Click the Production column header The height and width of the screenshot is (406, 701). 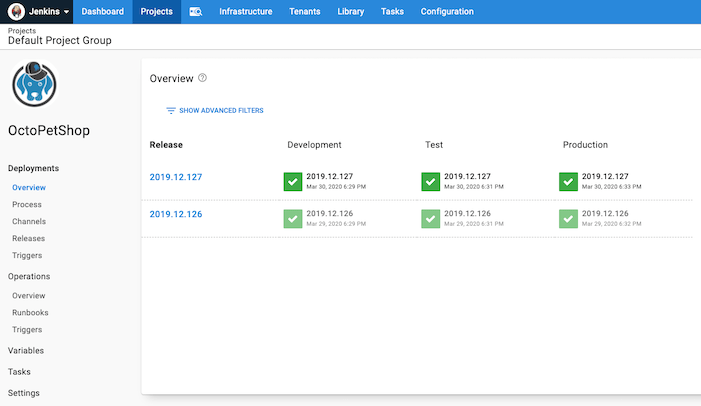pyautogui.click(x=585, y=145)
